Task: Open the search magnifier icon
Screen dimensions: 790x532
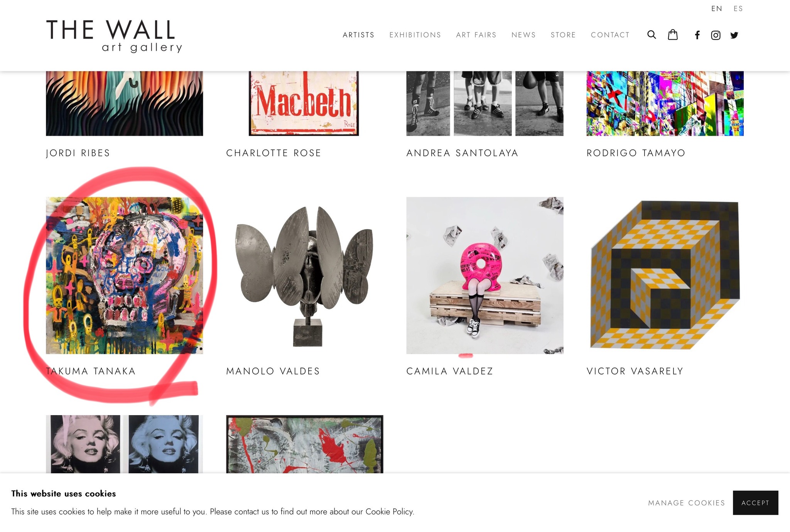Action: (x=652, y=35)
